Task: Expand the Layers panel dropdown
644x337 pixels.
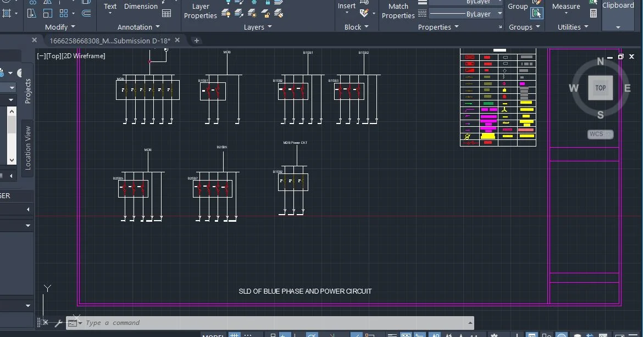Action: (x=270, y=27)
